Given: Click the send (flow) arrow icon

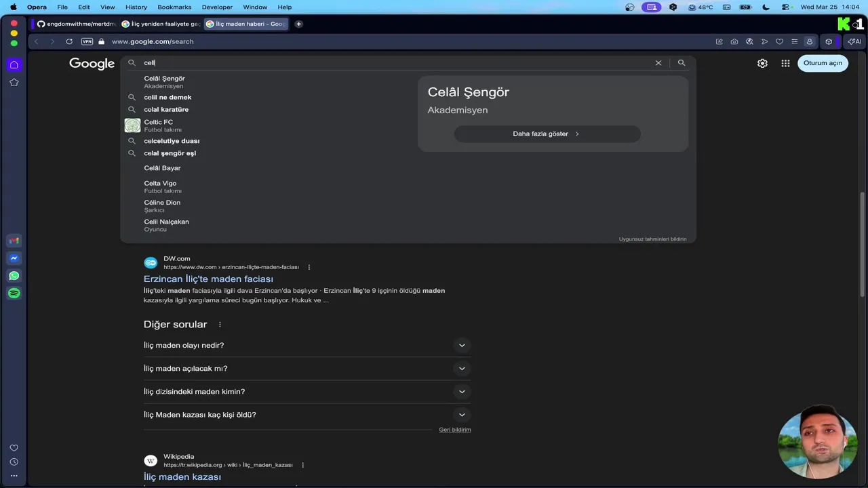Looking at the screenshot, I should (x=764, y=41).
